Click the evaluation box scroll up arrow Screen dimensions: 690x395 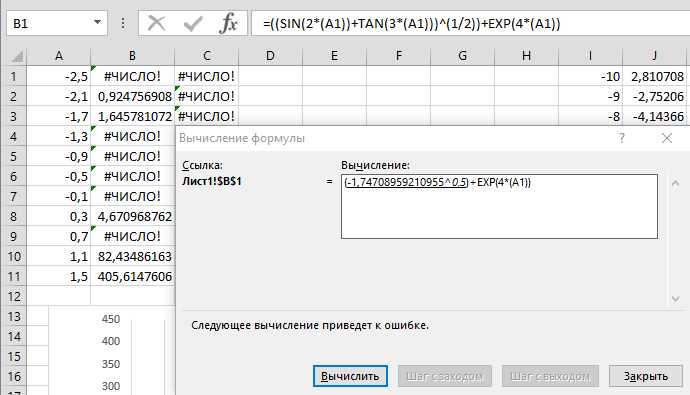(x=675, y=183)
